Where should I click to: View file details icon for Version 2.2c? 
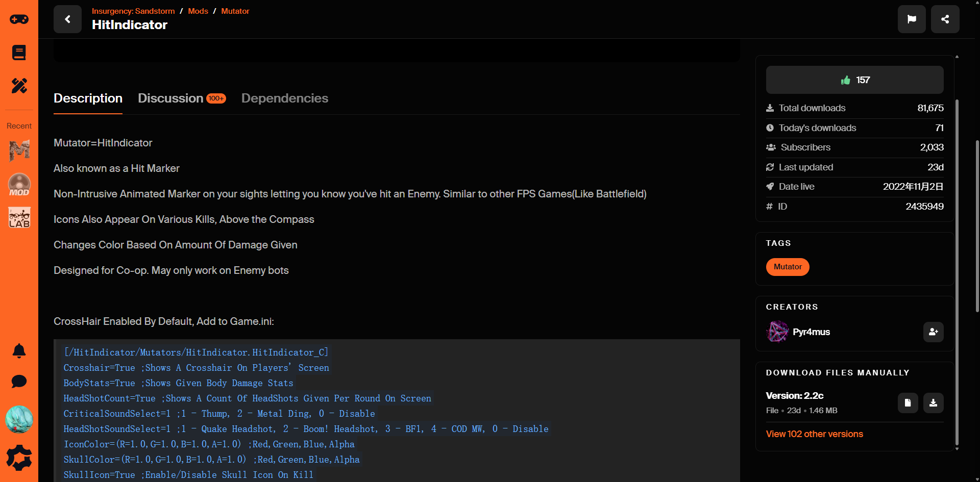908,403
